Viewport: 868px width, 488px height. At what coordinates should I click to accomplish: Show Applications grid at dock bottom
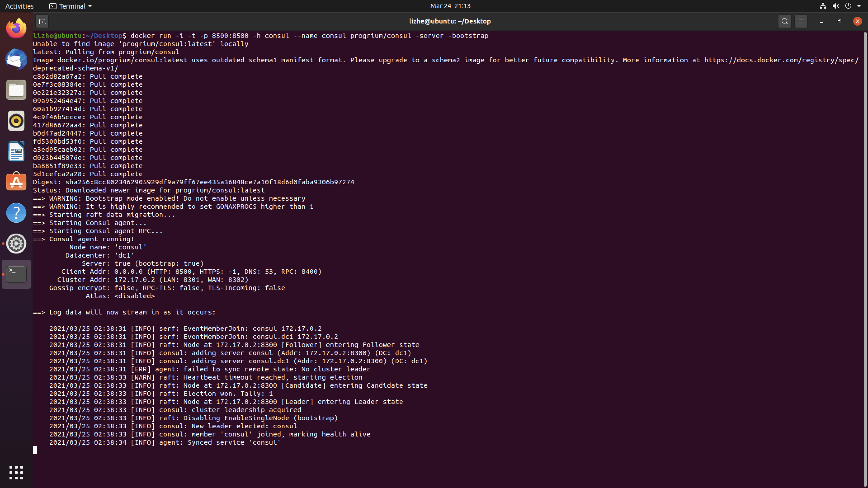pyautogui.click(x=16, y=472)
